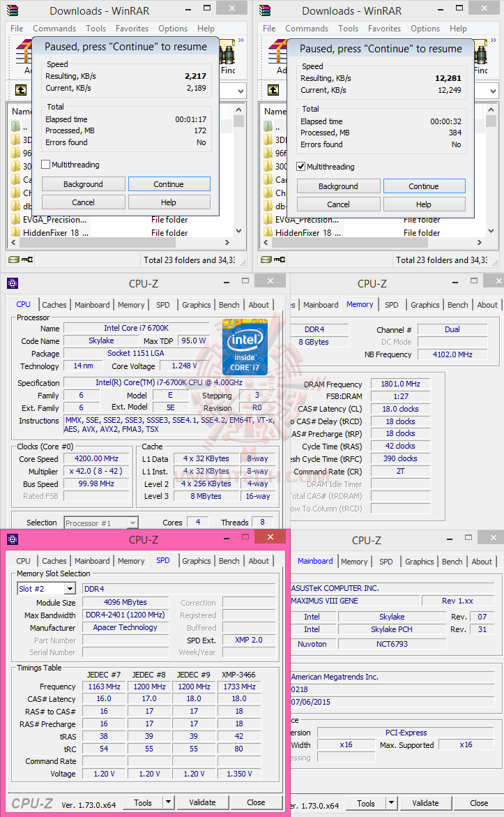Click the Core Voltage value 1.248 V
504x817 pixels.
point(184,366)
